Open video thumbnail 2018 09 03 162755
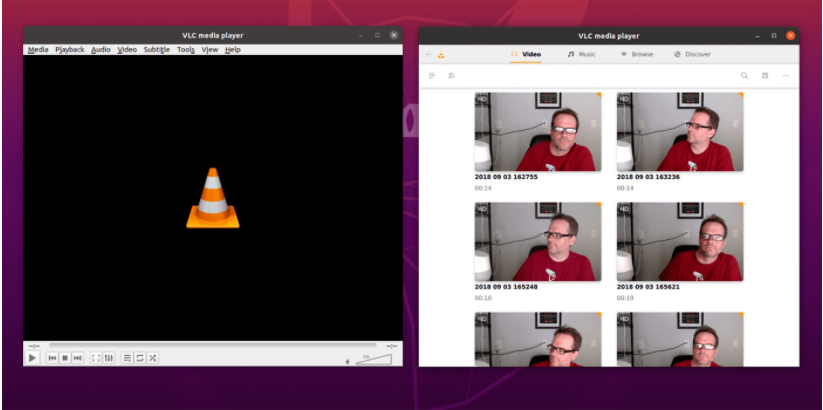Screen dimensions: 823x410 click(x=538, y=131)
